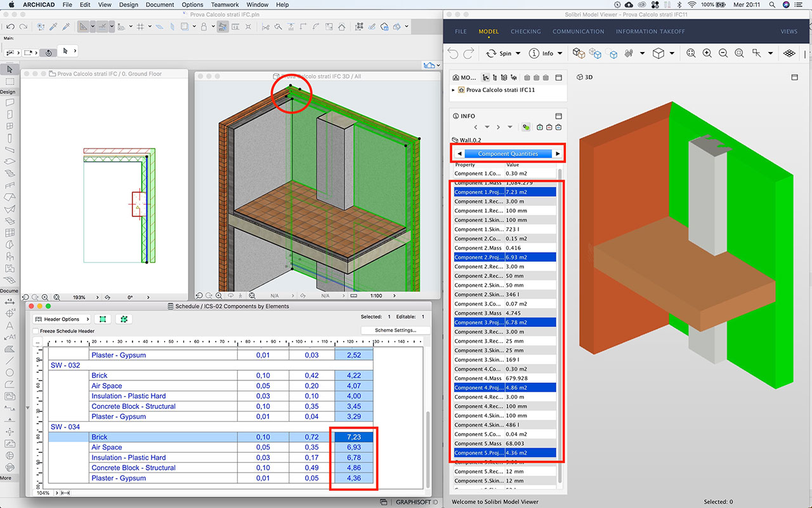Click the Zoom In magnifier in Solibri
812x508 pixels.
click(707, 53)
